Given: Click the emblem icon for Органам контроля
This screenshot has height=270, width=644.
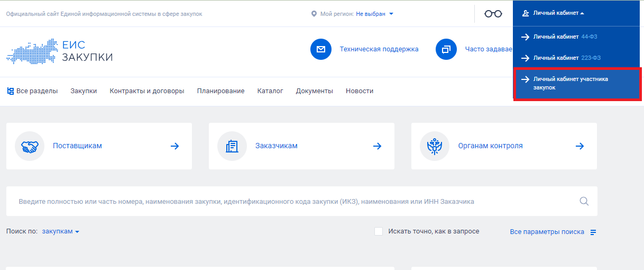Looking at the screenshot, I should point(434,146).
